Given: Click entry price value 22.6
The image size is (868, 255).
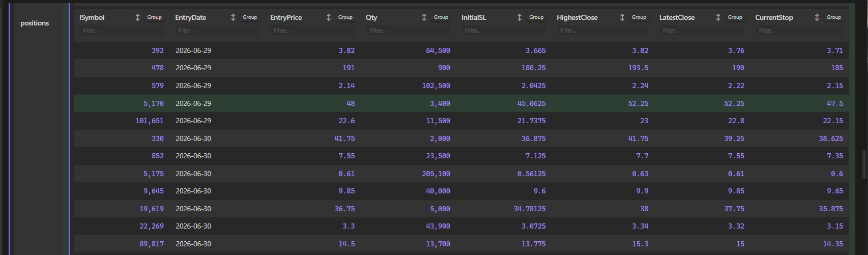Looking at the screenshot, I should coord(346,121).
